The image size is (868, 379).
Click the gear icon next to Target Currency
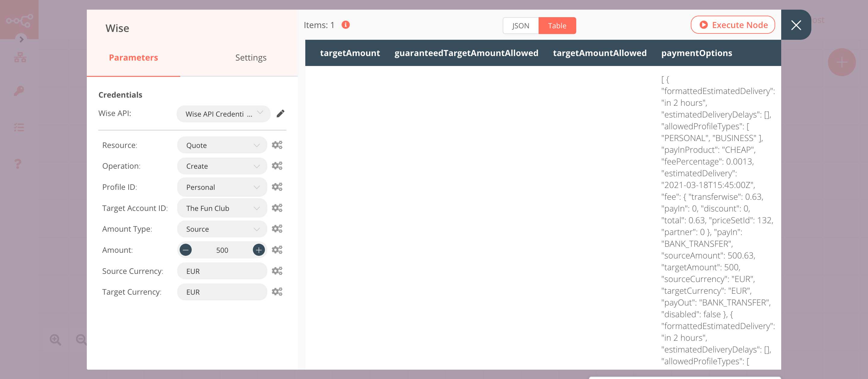click(277, 292)
